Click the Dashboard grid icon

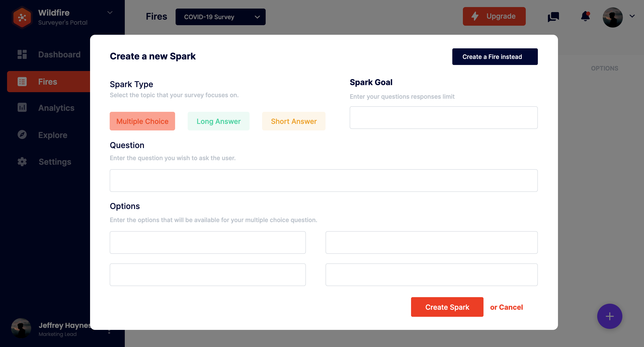[x=22, y=54]
